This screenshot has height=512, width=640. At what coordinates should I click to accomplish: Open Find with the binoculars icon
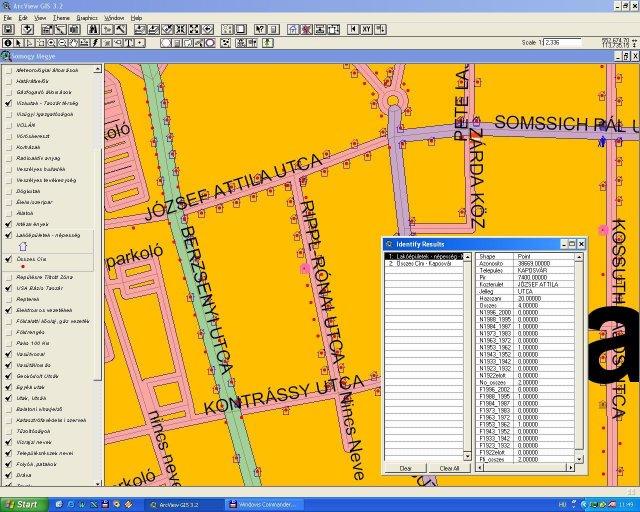pyautogui.click(x=91, y=30)
